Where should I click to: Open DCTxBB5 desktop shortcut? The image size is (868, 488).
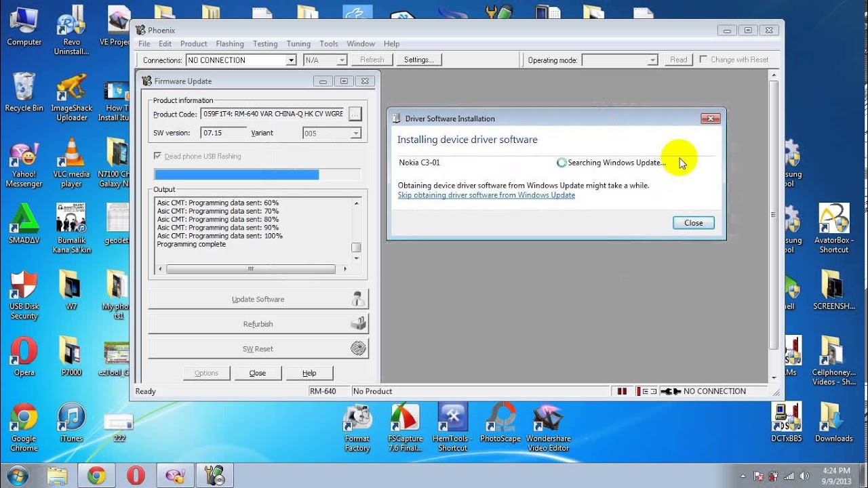click(787, 423)
